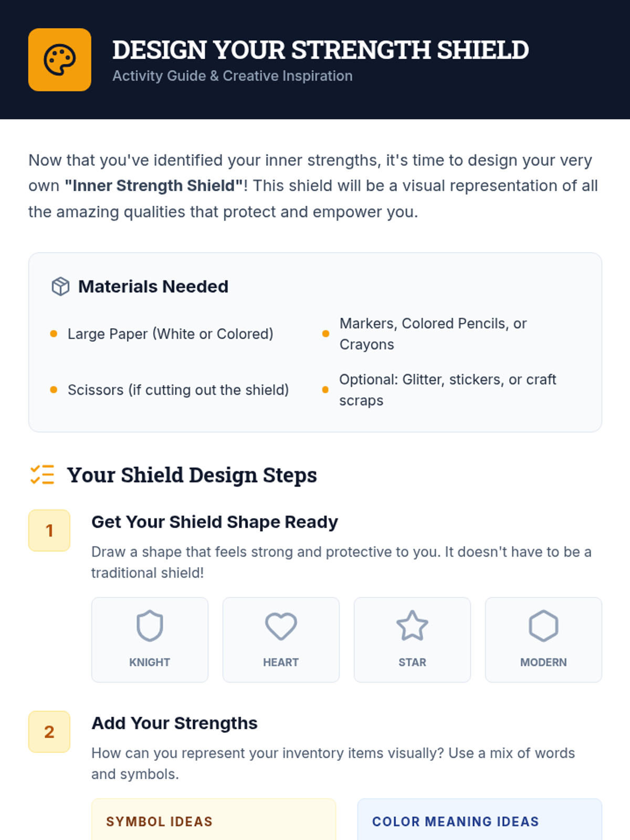630x840 pixels.
Task: Click the orange palette icon in header
Action: [x=59, y=59]
